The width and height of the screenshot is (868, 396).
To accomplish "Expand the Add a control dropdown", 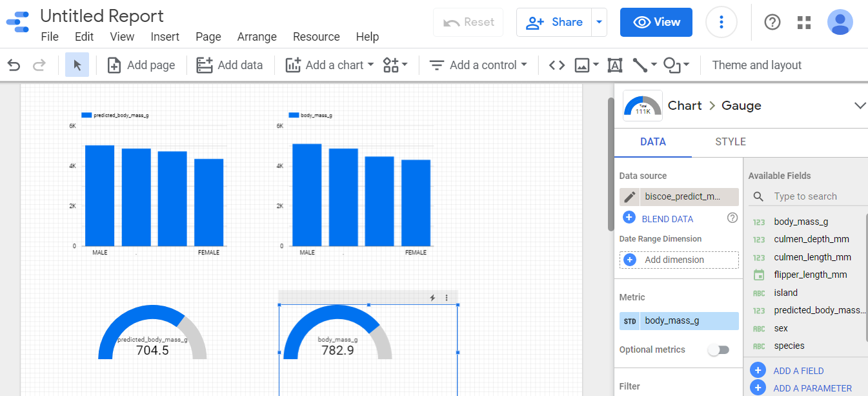I will (478, 65).
